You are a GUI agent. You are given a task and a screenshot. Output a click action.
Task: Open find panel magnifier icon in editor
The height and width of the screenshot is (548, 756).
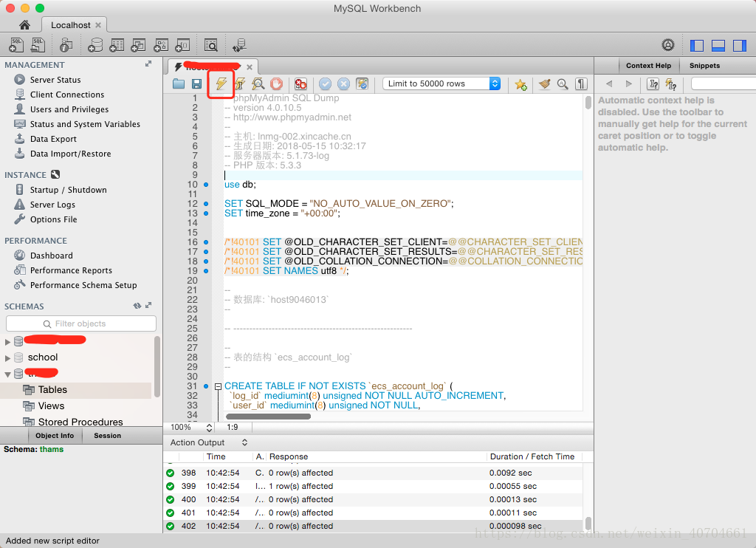pos(563,84)
